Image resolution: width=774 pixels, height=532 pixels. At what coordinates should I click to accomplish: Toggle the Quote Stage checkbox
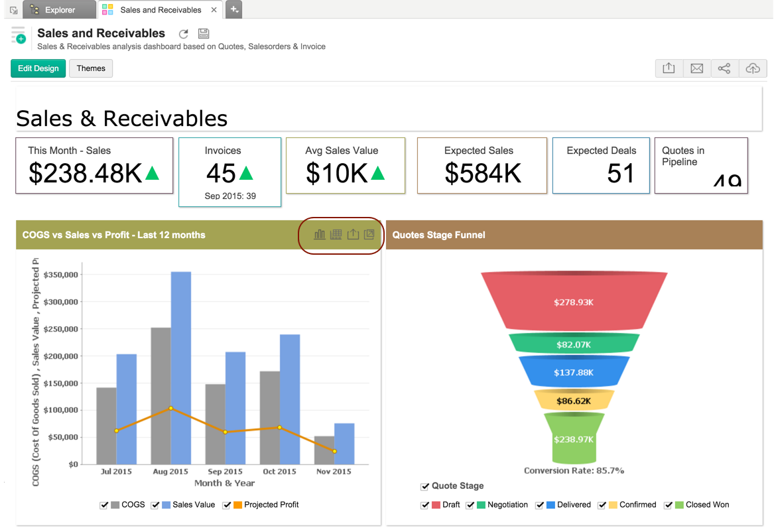pos(425,486)
